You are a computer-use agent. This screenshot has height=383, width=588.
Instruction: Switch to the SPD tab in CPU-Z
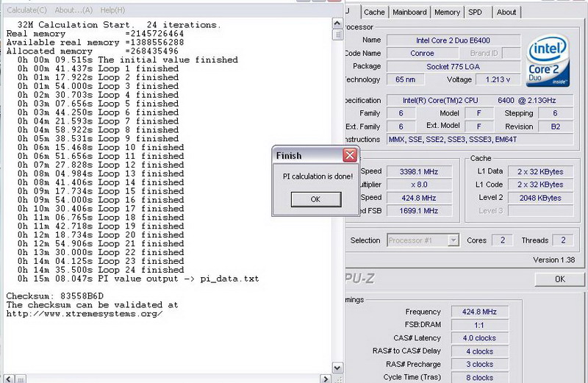(475, 12)
